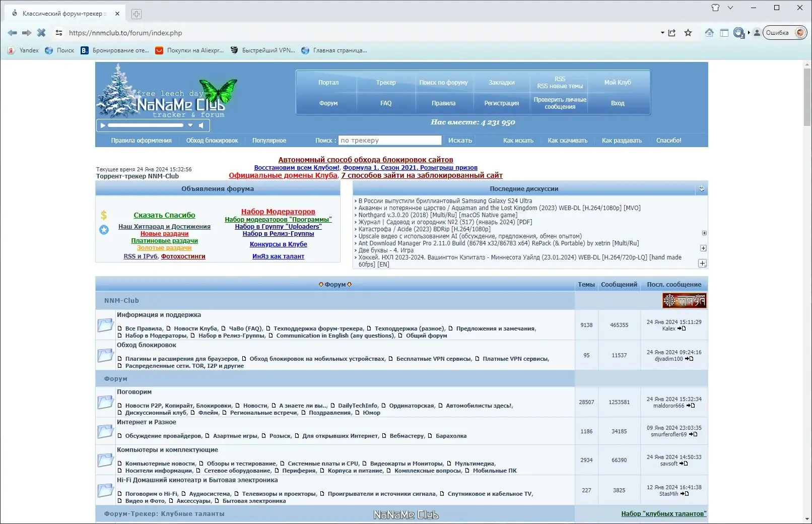Click the folder icon beside Обход блокировок
This screenshot has height=524, width=812.
point(105,355)
